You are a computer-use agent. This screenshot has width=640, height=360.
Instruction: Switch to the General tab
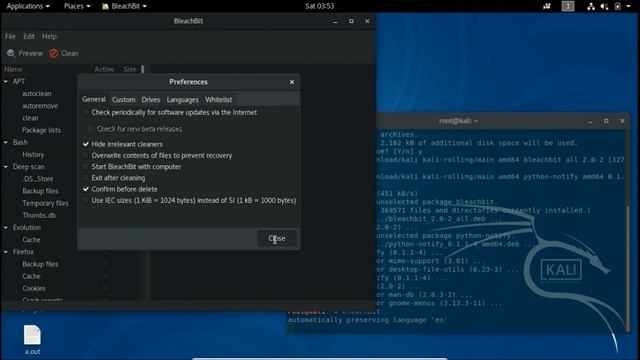tap(94, 99)
